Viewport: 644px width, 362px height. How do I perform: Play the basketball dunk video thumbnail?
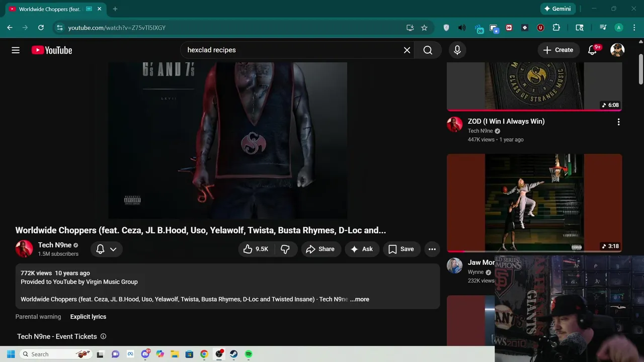(534, 203)
